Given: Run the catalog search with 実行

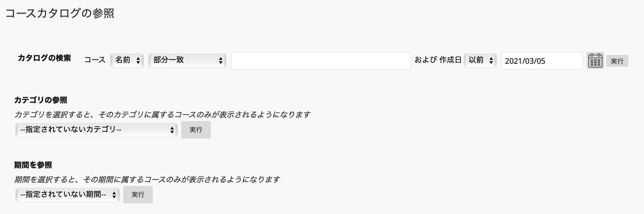Looking at the screenshot, I should [617, 61].
